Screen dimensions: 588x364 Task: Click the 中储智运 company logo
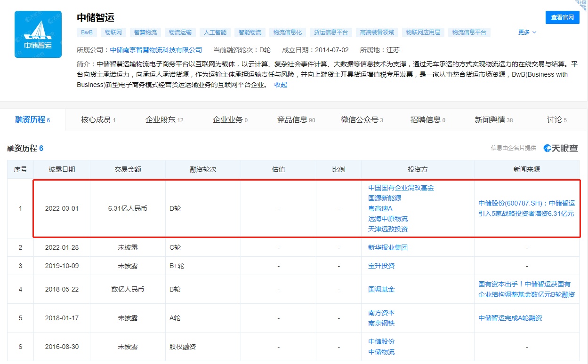tap(38, 34)
